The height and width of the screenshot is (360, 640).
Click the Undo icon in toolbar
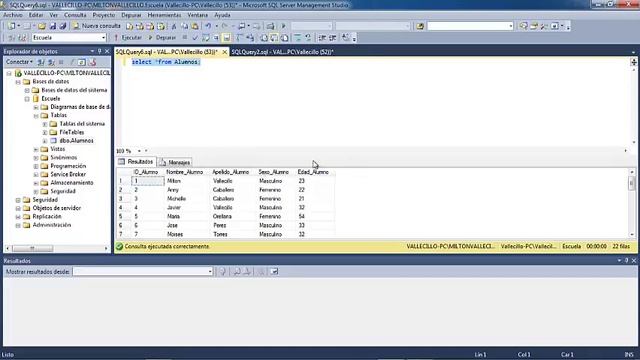coord(208,26)
